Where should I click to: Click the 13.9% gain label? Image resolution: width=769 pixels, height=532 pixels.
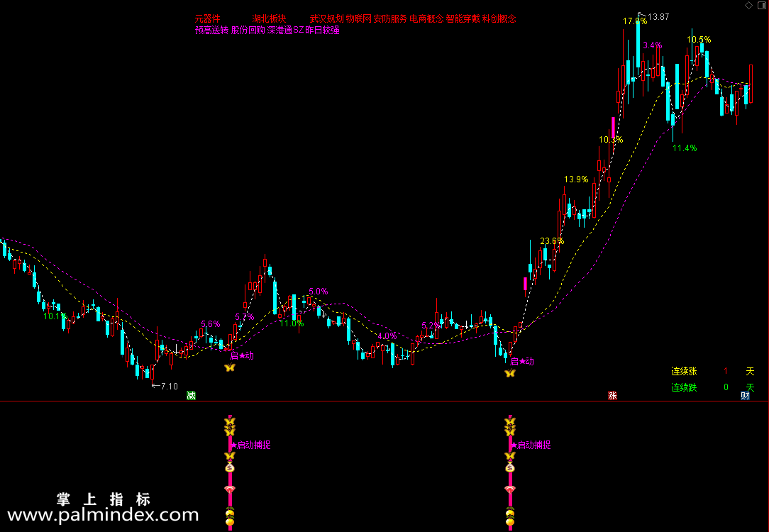point(576,179)
